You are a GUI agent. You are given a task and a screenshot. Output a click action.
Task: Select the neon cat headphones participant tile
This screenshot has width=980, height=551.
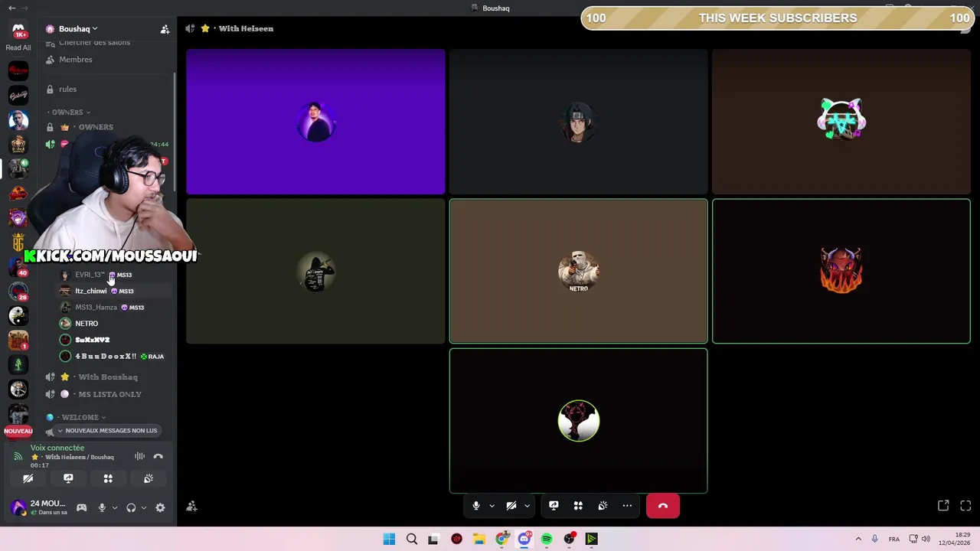click(x=841, y=122)
